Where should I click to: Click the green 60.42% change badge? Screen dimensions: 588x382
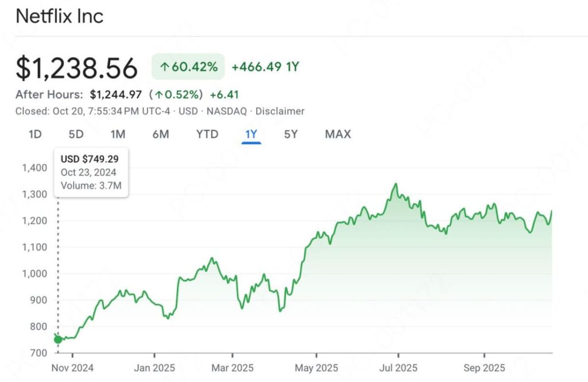click(188, 67)
